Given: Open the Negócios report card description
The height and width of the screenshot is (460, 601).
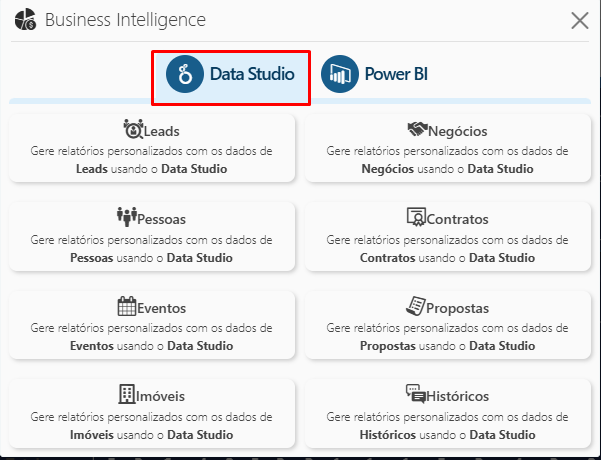Looking at the screenshot, I should [447, 160].
